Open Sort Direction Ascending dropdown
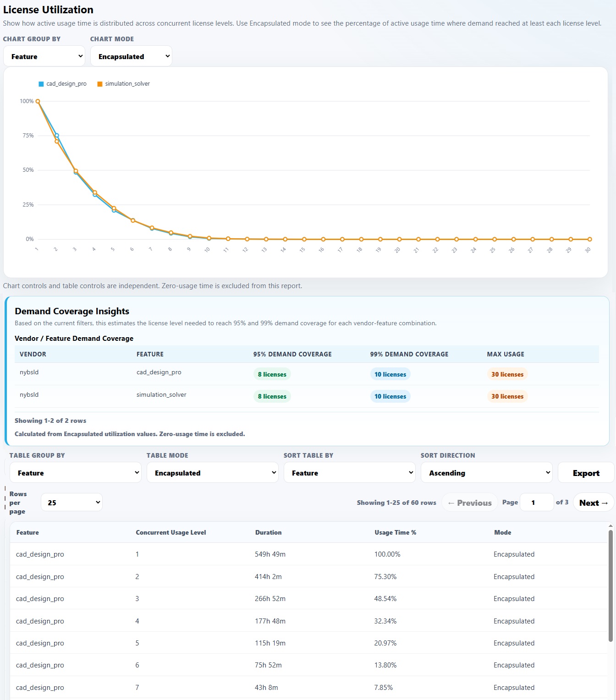 [487, 473]
